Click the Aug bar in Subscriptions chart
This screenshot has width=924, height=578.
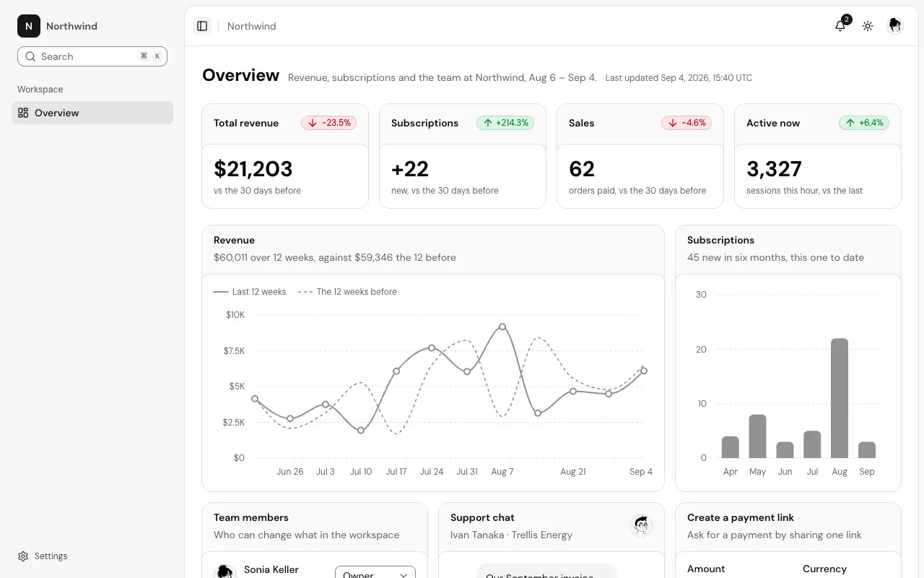pyautogui.click(x=840, y=398)
